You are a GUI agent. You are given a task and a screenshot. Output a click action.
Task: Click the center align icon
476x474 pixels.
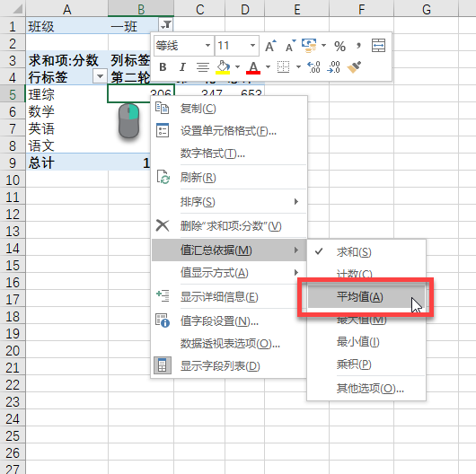tap(202, 66)
